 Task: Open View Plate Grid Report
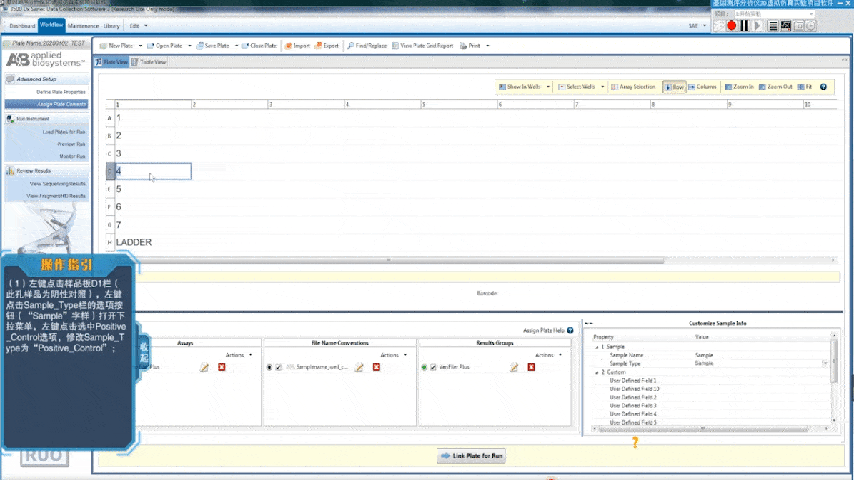pos(423,46)
